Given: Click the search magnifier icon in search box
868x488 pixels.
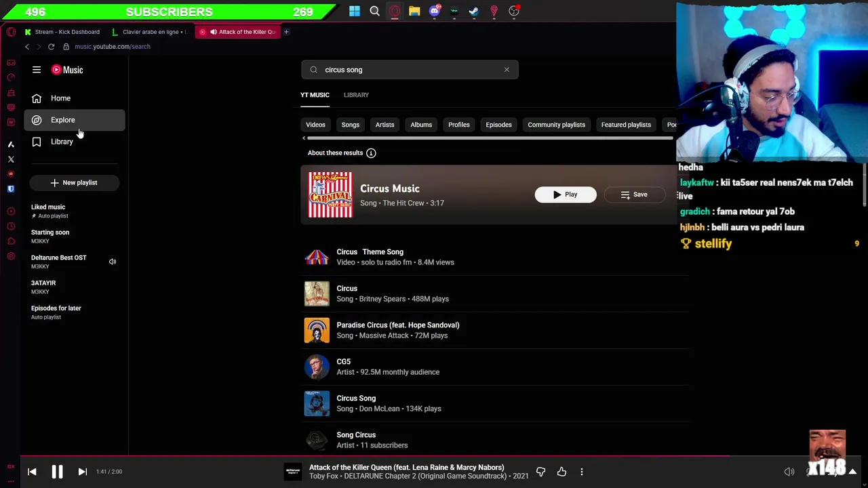Looking at the screenshot, I should coord(313,70).
